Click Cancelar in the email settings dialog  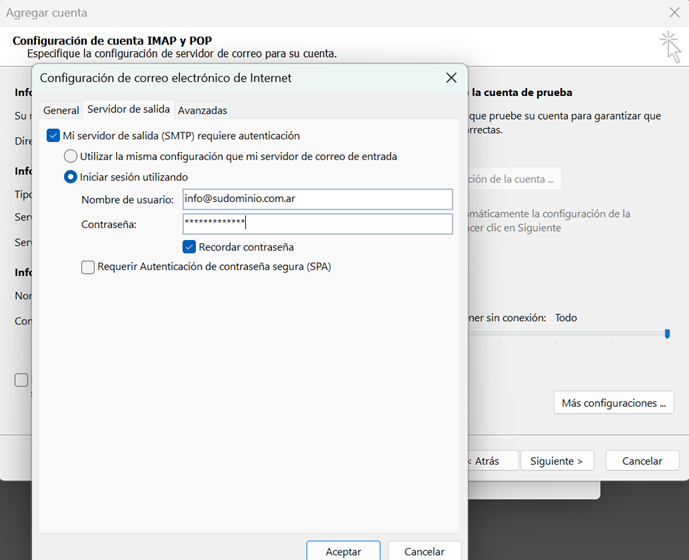coord(423,551)
